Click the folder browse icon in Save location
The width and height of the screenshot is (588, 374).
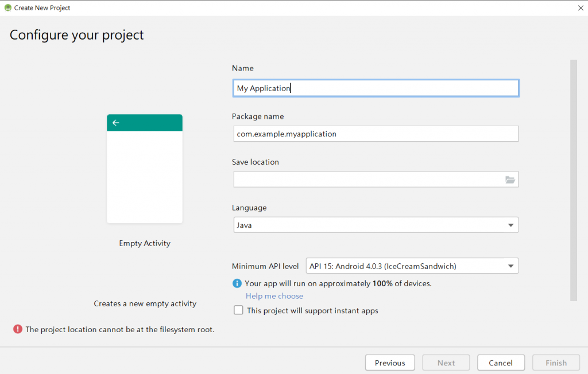(510, 180)
